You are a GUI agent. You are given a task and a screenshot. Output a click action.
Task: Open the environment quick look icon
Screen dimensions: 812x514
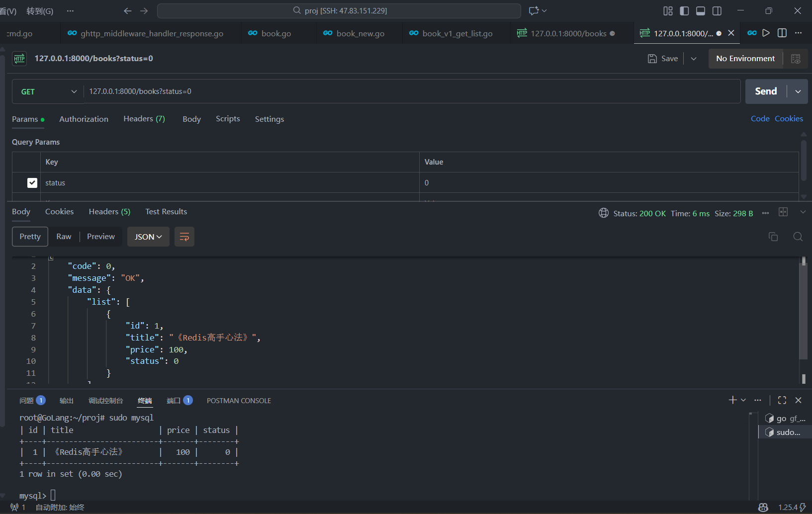click(796, 59)
